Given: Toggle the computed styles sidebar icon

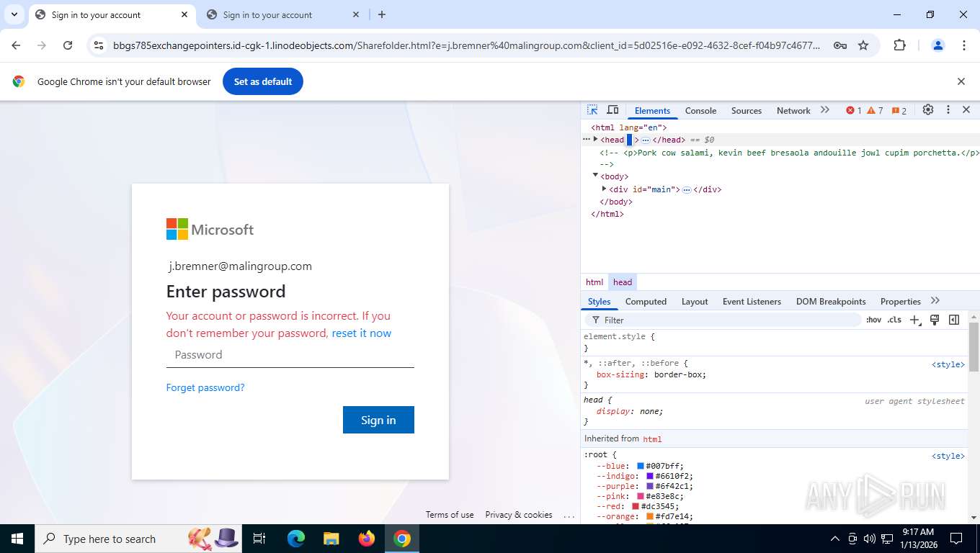Looking at the screenshot, I should coord(954,320).
